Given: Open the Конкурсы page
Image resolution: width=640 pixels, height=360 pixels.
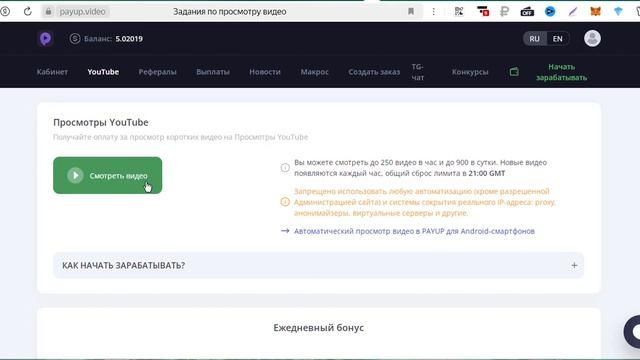Looking at the screenshot, I should (470, 72).
